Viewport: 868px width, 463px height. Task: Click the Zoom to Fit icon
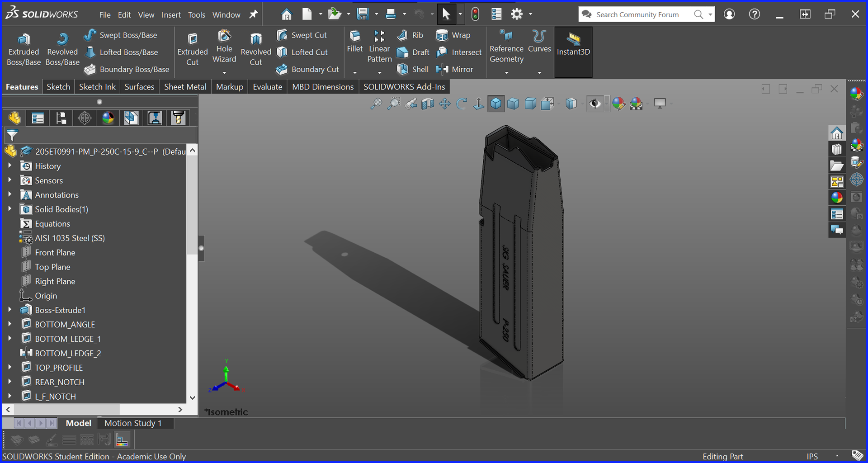376,104
